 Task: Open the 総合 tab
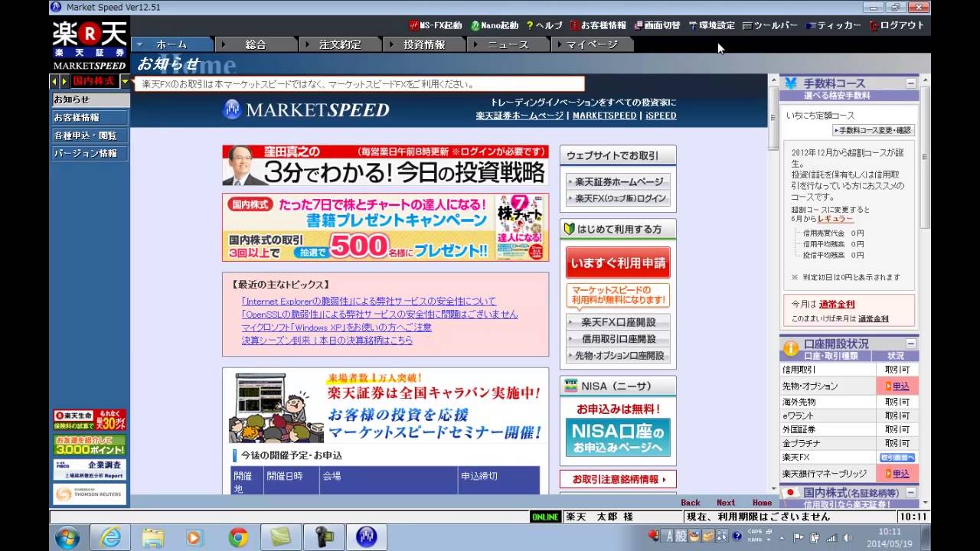tap(256, 44)
